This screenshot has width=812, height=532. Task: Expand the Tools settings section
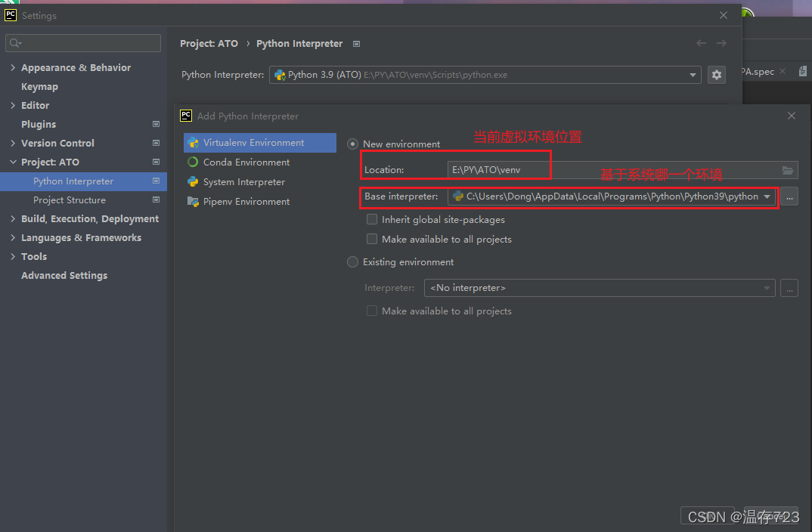coord(13,256)
